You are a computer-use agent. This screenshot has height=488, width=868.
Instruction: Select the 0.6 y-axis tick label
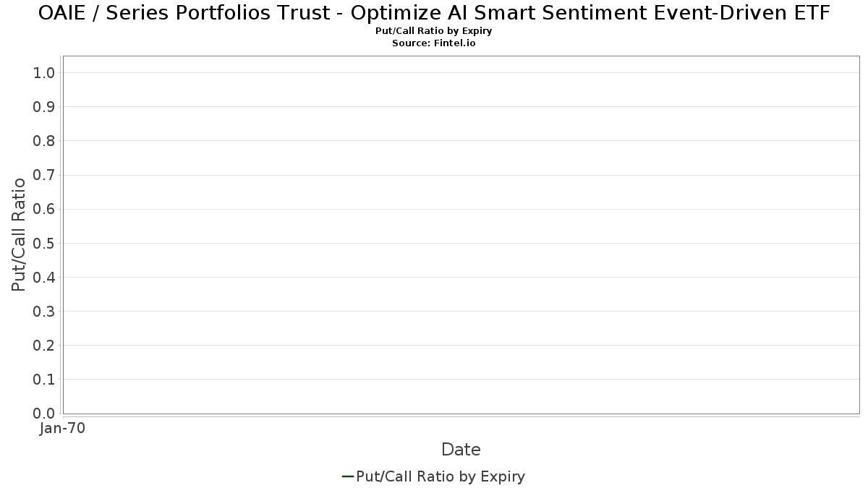(44, 209)
